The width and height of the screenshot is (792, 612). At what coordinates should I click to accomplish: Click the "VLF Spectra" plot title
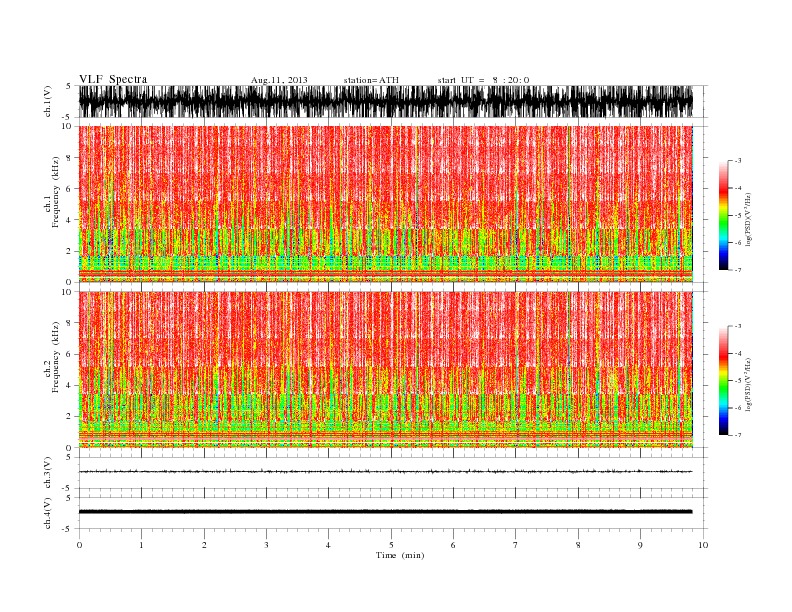pyautogui.click(x=113, y=79)
